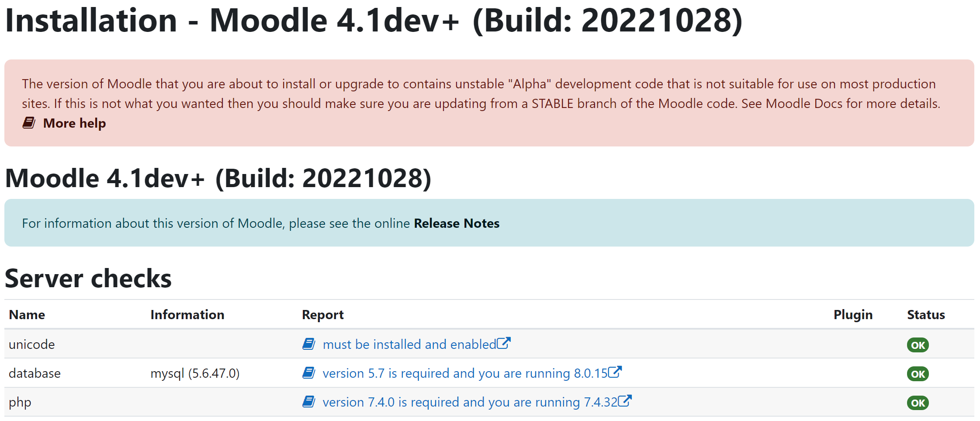Click the Plugin column header

pyautogui.click(x=853, y=315)
